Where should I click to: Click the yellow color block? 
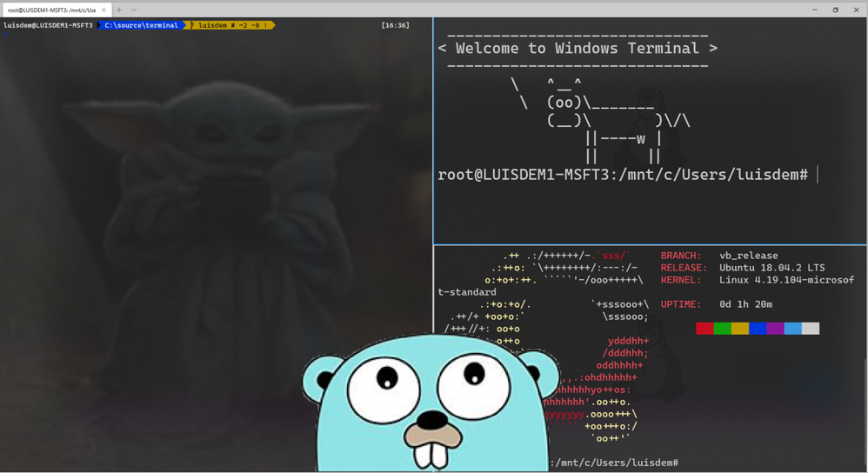point(740,329)
